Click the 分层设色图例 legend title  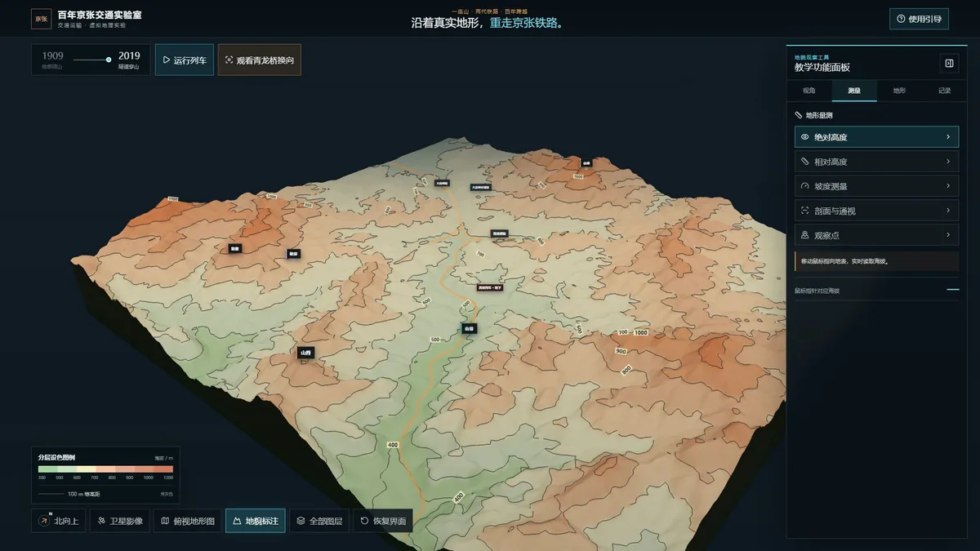tap(56, 457)
